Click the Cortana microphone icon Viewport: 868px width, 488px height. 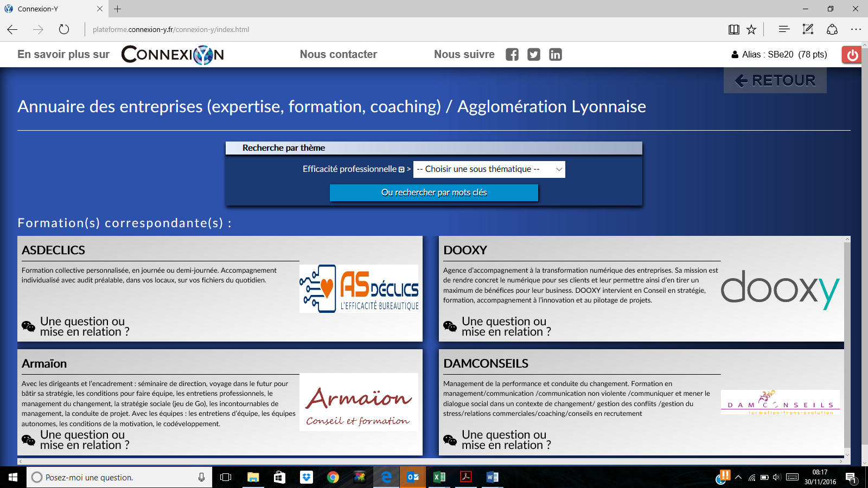(x=201, y=477)
